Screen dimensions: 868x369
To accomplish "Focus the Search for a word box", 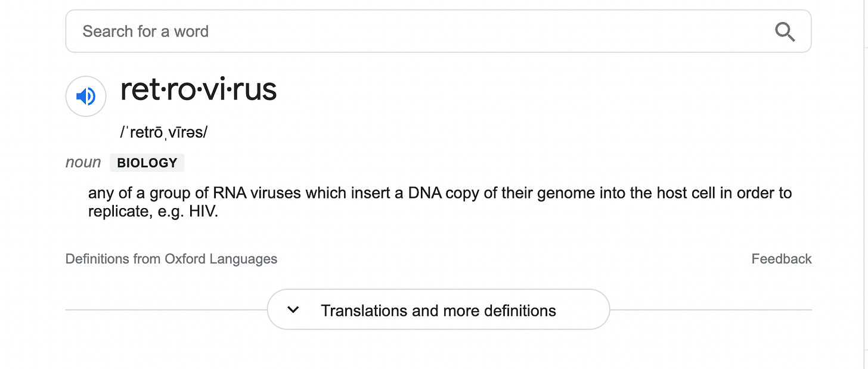I will [x=417, y=32].
